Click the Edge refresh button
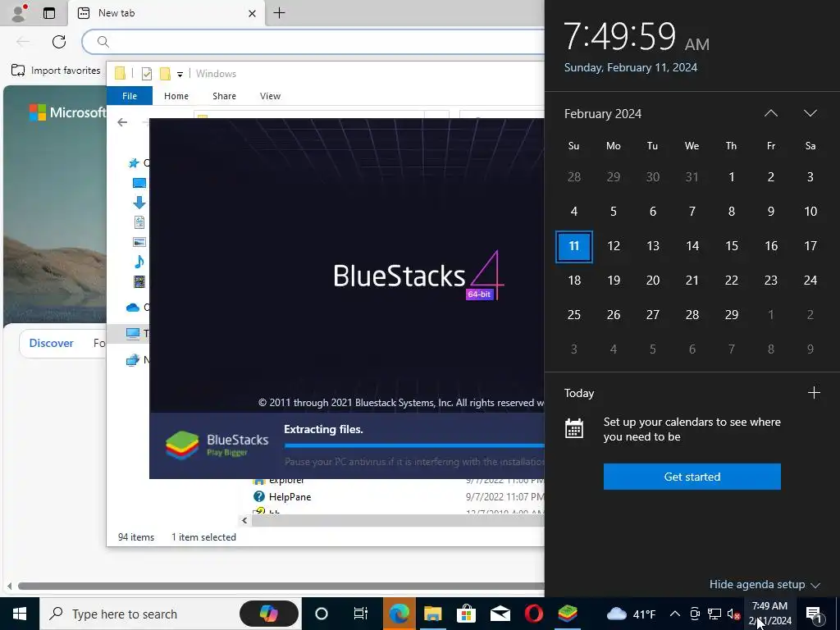840x630 pixels. pos(59,42)
